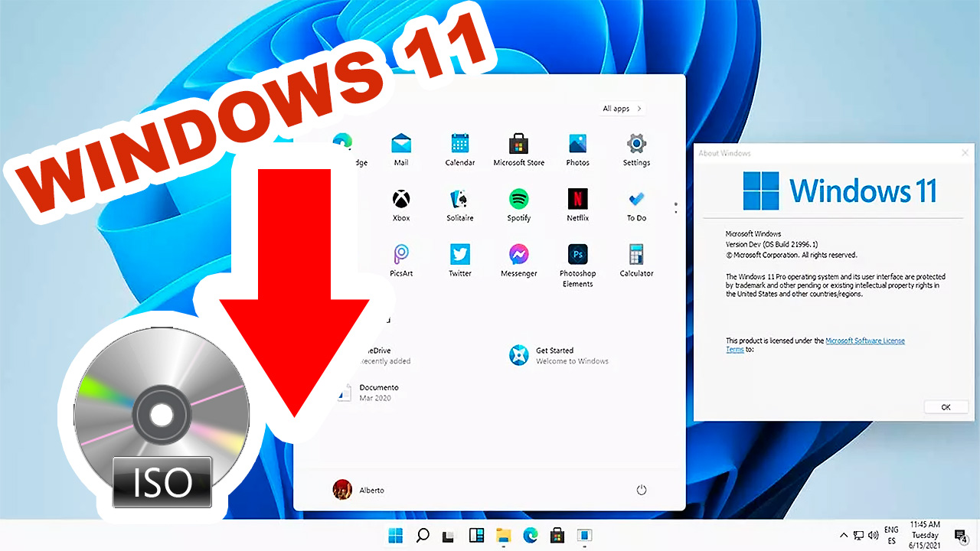Viewport: 980px width, 551px height.
Task: Click the Windows Start button on taskbar
Action: click(396, 535)
